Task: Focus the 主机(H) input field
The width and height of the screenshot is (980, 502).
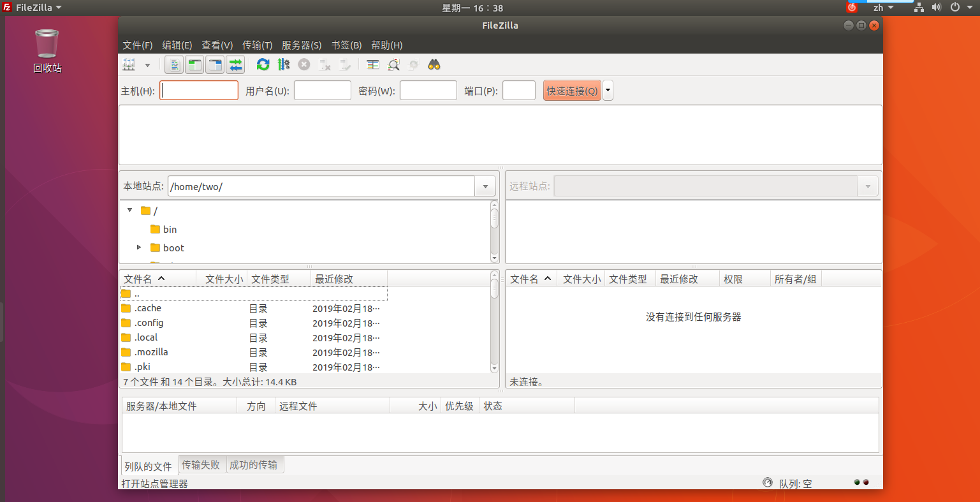Action: [198, 90]
